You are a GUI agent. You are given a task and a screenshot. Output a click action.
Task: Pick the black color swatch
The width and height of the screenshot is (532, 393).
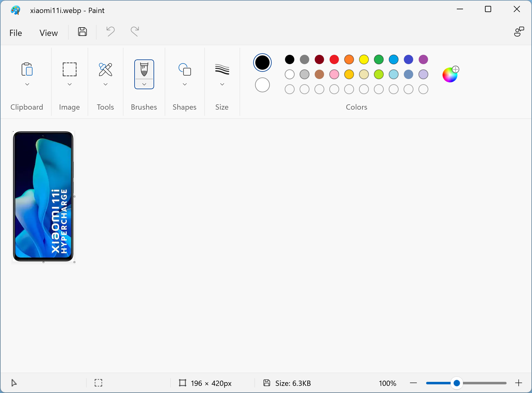[290, 59]
